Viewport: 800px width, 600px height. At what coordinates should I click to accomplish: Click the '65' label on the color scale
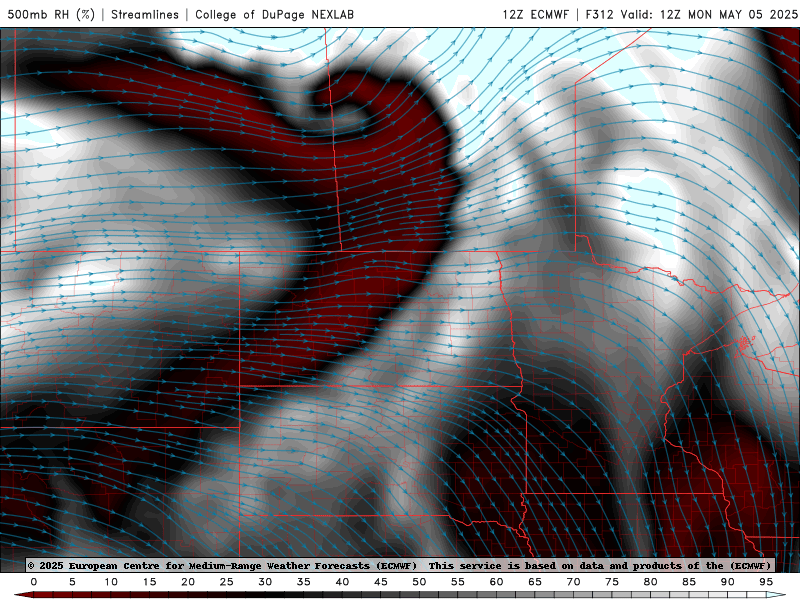[535, 582]
